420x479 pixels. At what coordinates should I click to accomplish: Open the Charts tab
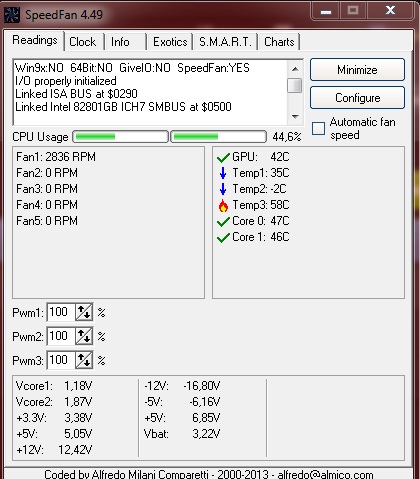[x=279, y=42]
